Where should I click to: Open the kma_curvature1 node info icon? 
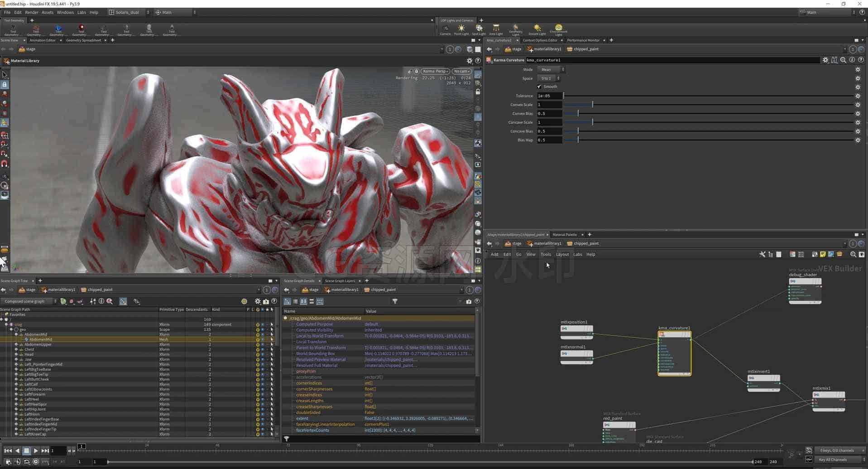click(x=852, y=60)
